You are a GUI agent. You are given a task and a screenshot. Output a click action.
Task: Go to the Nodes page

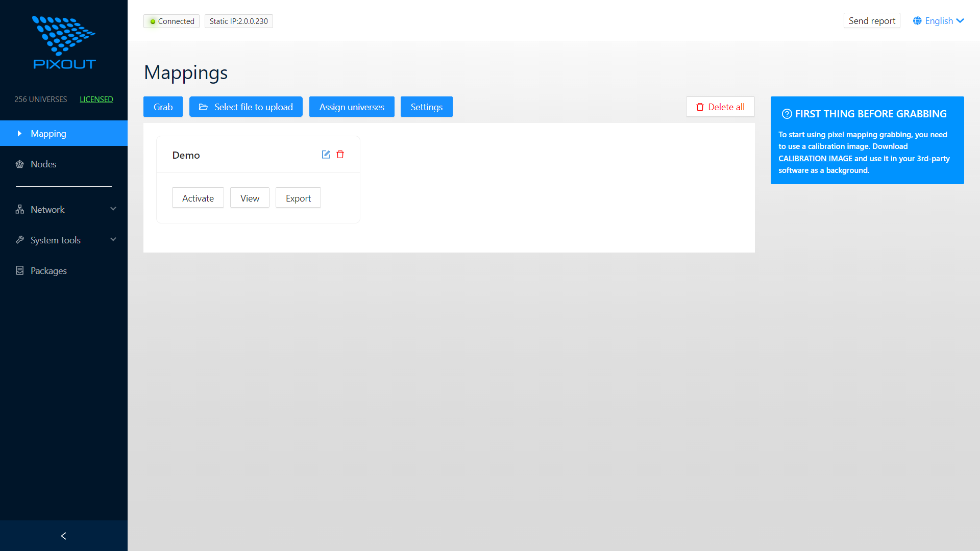point(43,164)
